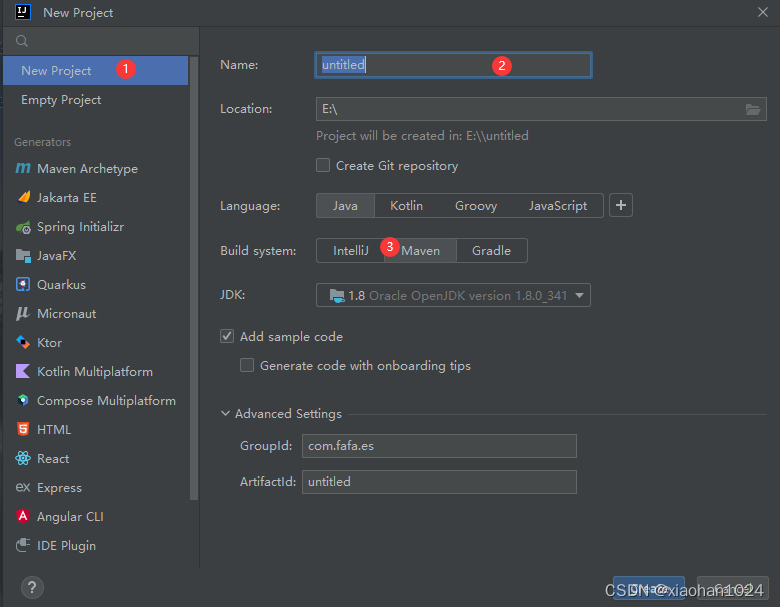Image resolution: width=780 pixels, height=607 pixels.
Task: Enable Generate code with onboarding tips
Action: [x=247, y=365]
